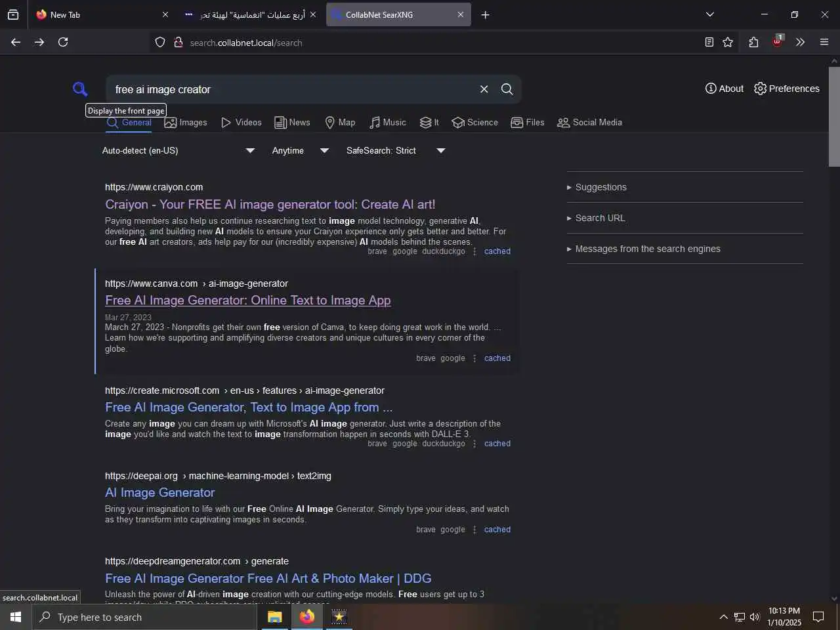Go forward in browser history

[x=39, y=42]
